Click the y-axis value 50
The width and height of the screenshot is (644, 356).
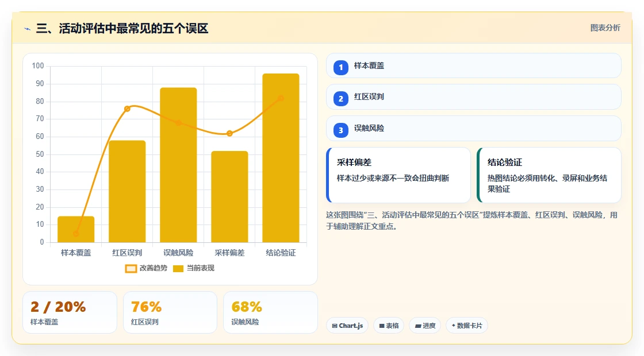[40, 154]
